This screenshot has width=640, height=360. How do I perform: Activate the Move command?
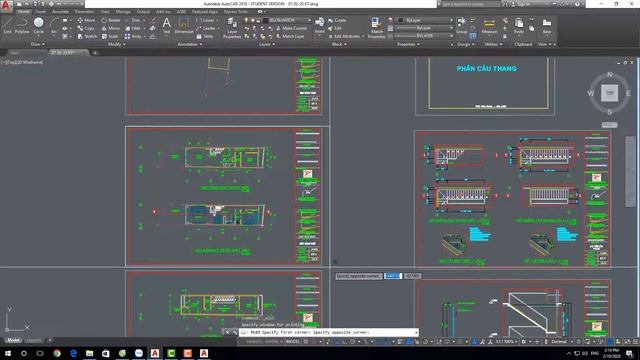[86, 20]
